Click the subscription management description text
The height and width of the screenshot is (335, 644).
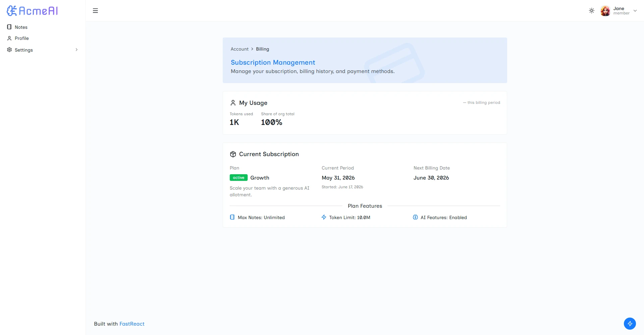[x=313, y=71]
